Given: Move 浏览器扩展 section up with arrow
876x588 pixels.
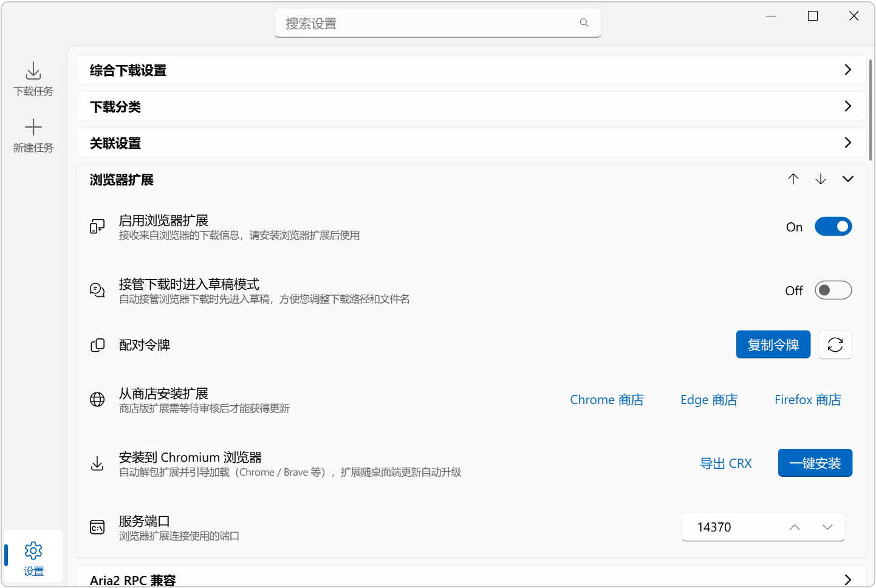Looking at the screenshot, I should click(793, 179).
